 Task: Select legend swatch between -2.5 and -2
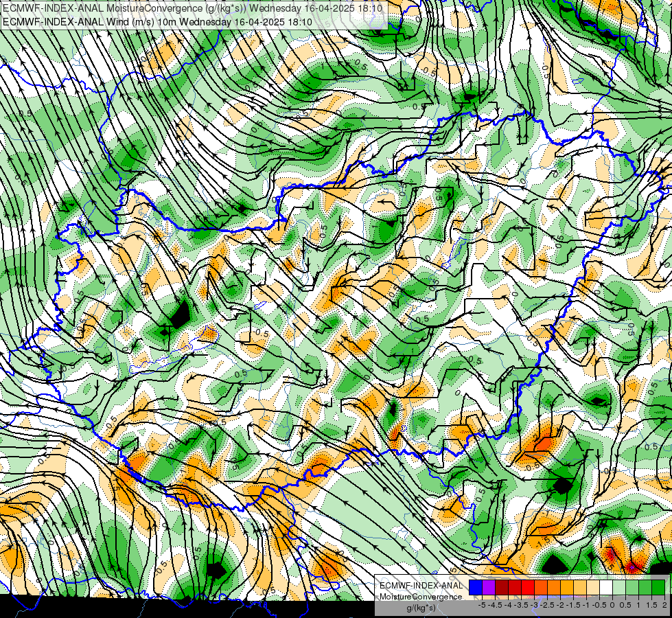[554, 588]
